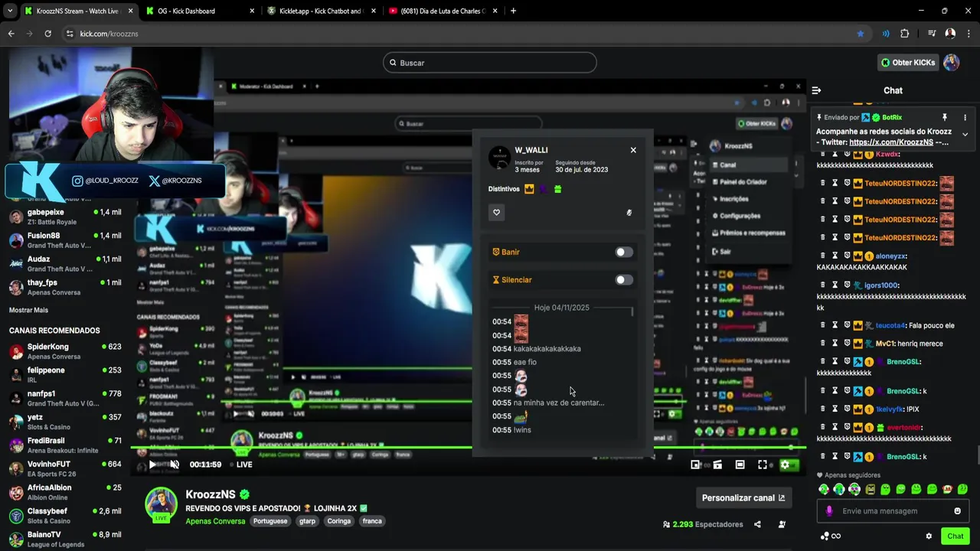Click the gtarp stream tag

click(x=307, y=521)
